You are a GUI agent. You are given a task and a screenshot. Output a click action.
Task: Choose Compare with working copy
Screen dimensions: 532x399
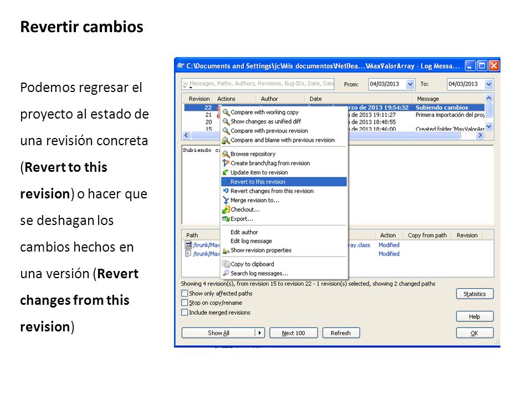284,112
